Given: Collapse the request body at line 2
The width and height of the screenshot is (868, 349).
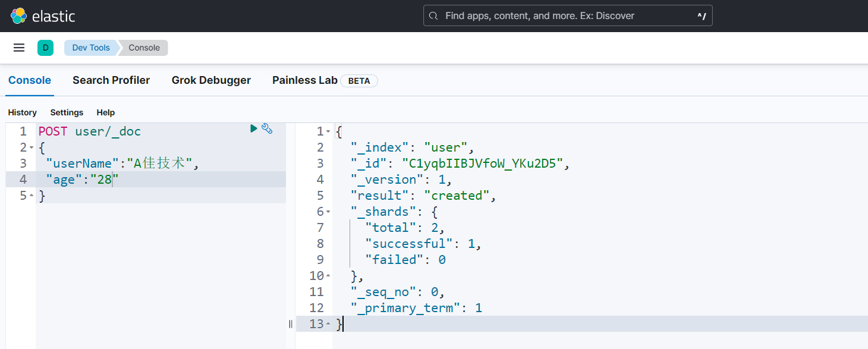Looking at the screenshot, I should pos(31,147).
